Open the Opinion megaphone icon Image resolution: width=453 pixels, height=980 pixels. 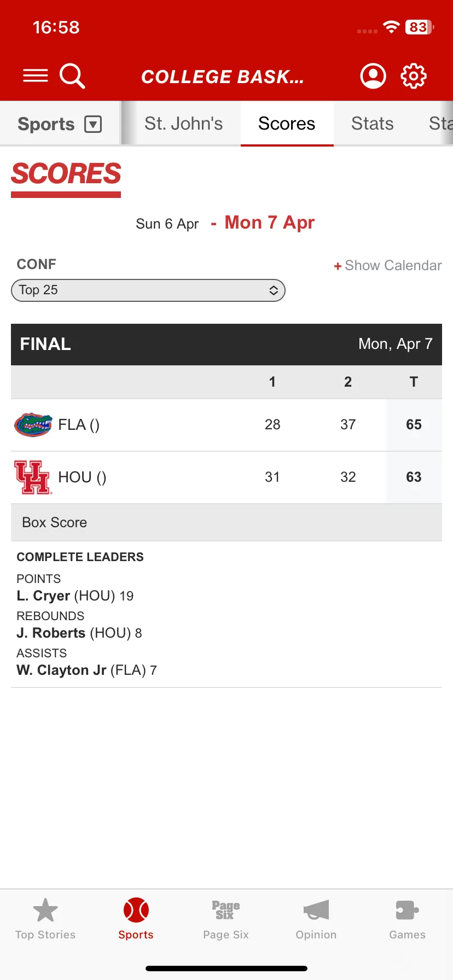click(316, 911)
